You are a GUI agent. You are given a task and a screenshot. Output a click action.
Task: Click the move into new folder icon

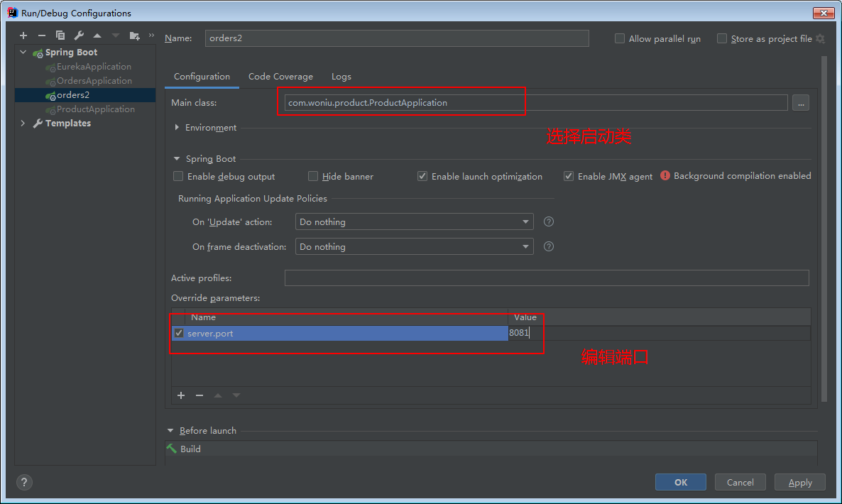pyautogui.click(x=134, y=35)
